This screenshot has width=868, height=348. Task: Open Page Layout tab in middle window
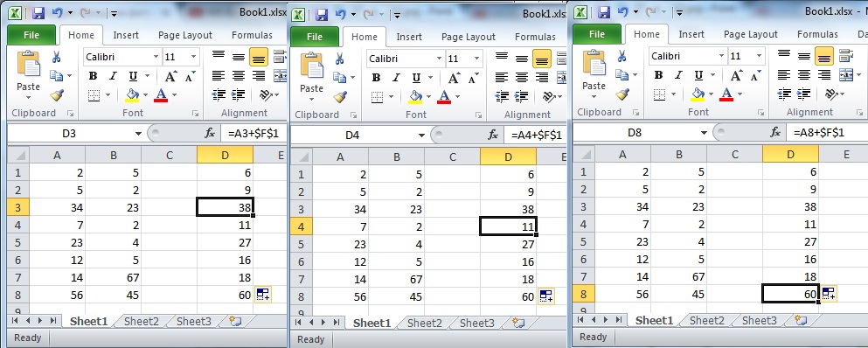pyautogui.click(x=468, y=37)
